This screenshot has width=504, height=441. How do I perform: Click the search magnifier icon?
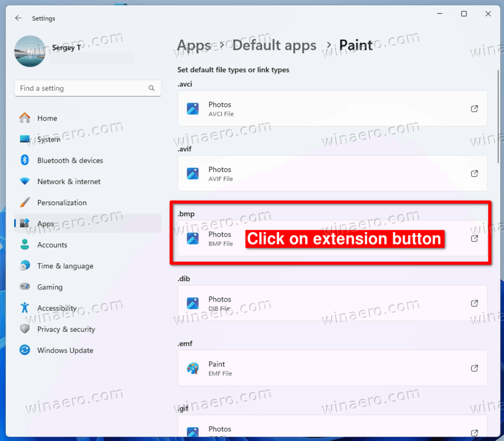(151, 88)
